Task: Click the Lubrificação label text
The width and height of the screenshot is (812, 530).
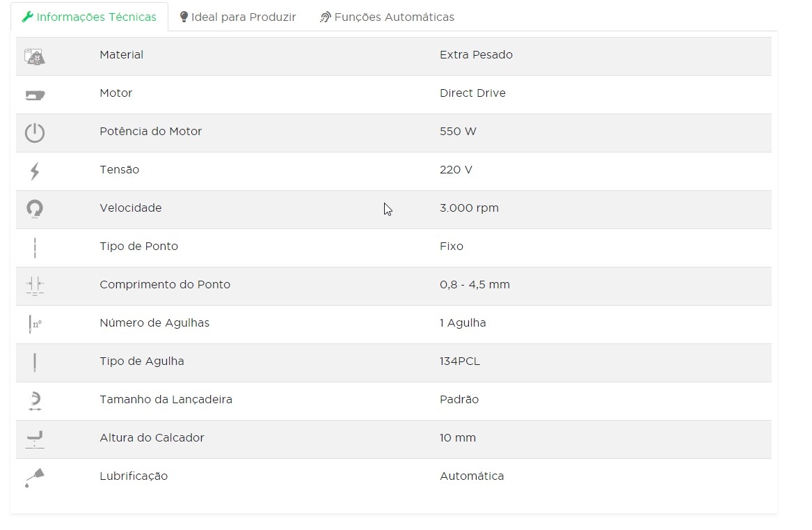Action: 134,476
